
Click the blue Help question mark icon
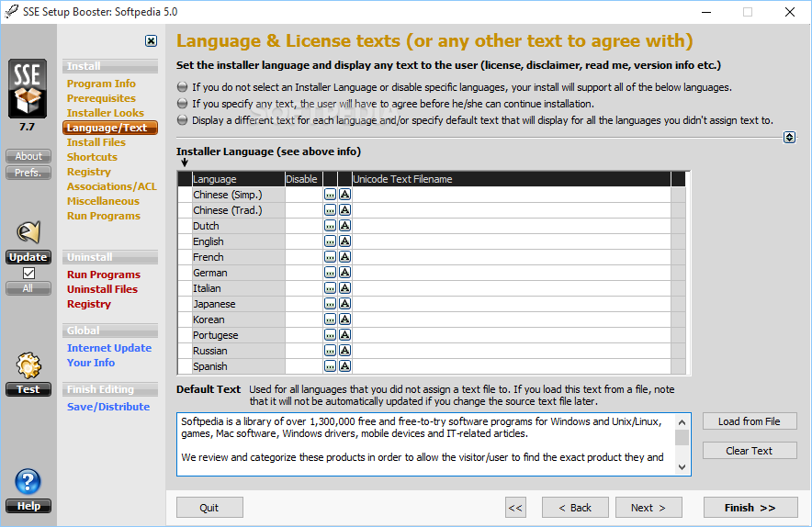click(x=28, y=481)
